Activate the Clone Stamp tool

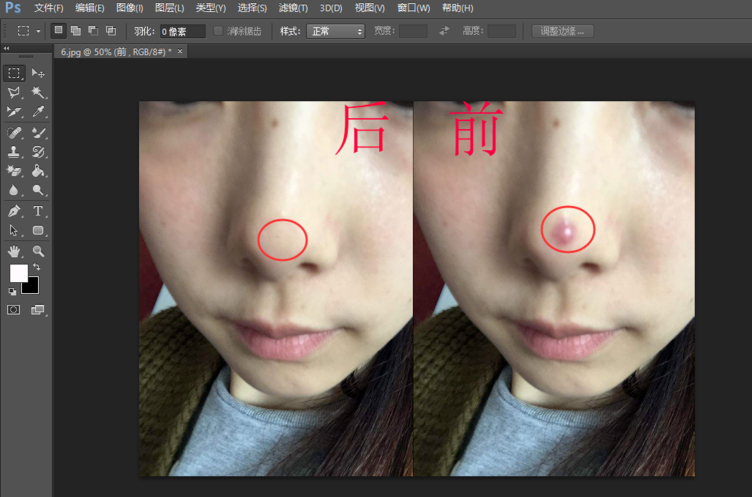pos(14,152)
